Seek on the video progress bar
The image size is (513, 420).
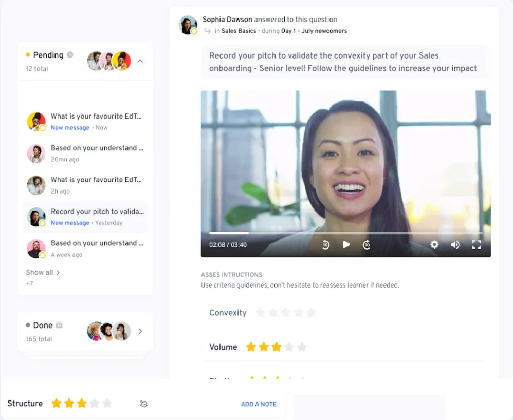[346, 233]
